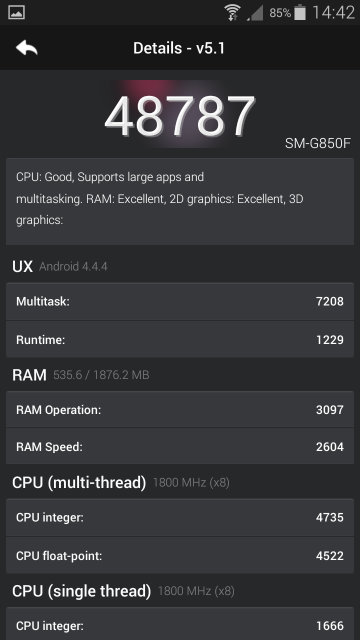The width and height of the screenshot is (360, 640).
Task: Tap the Wi-Fi status icon
Action: [x=233, y=12]
